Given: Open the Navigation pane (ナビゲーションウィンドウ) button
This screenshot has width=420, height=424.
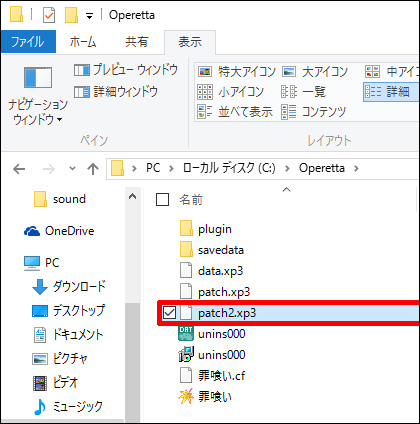Looking at the screenshot, I should click(x=38, y=95).
